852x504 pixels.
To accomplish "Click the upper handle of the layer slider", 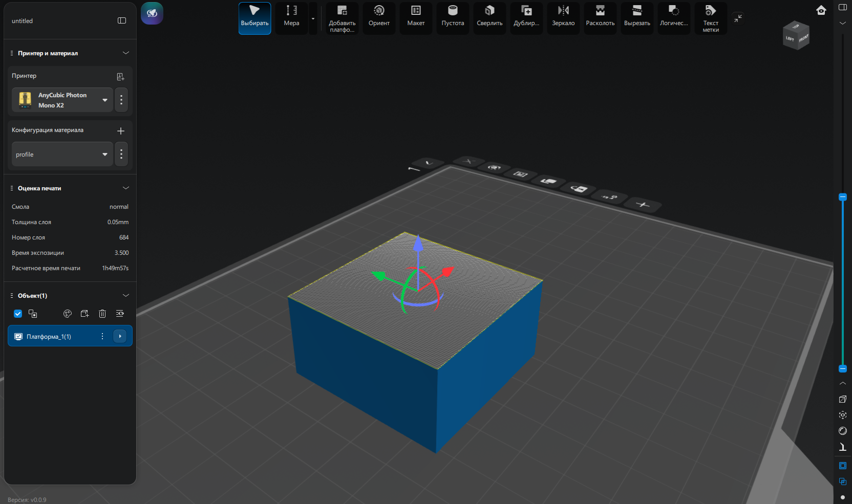I will pos(843,197).
